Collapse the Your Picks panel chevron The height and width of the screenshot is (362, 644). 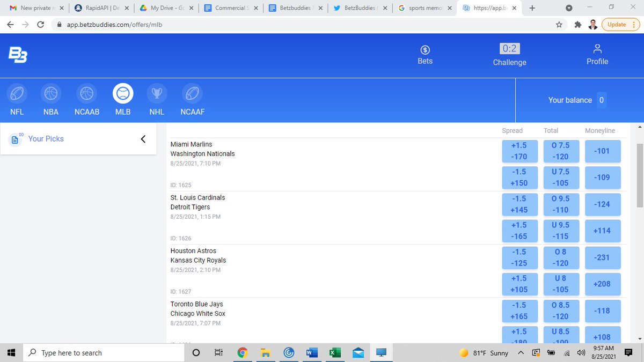pyautogui.click(x=143, y=139)
